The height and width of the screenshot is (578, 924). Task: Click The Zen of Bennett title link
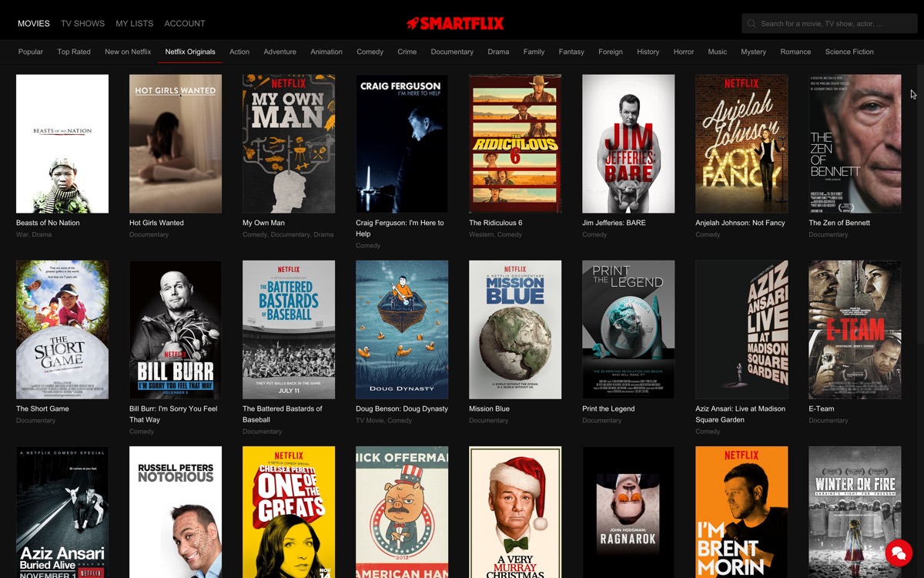pos(839,223)
